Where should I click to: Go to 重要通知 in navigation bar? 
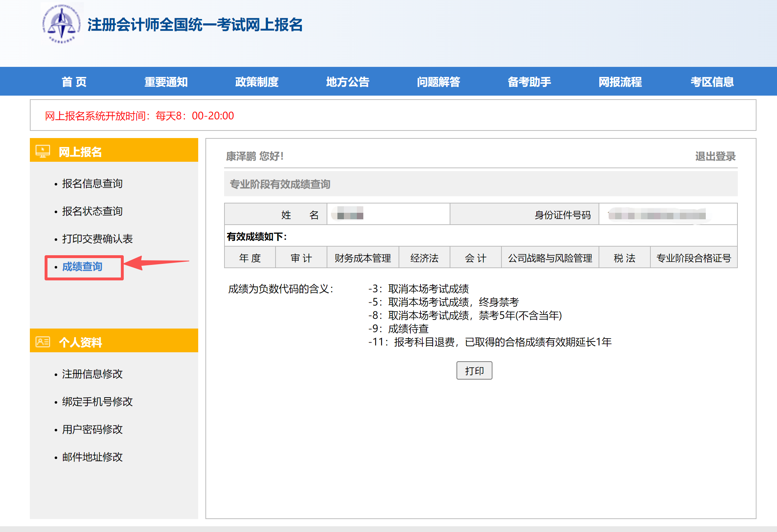pyautogui.click(x=166, y=82)
